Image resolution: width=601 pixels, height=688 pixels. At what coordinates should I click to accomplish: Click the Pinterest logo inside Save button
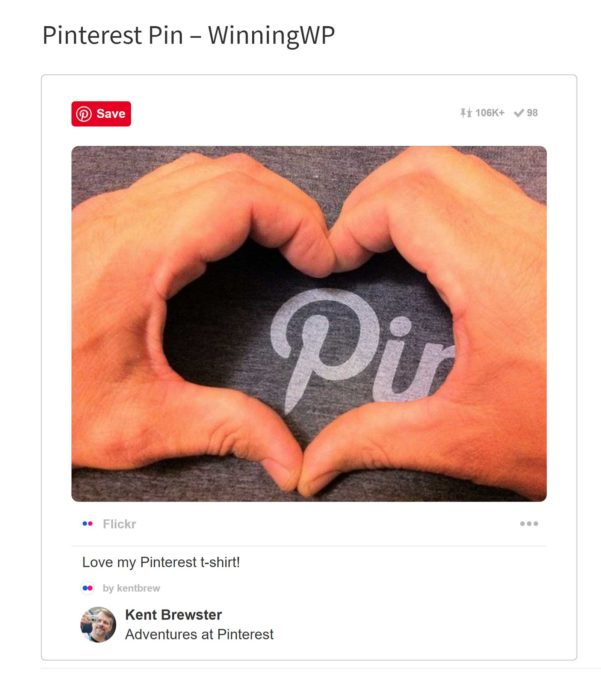pyautogui.click(x=84, y=114)
